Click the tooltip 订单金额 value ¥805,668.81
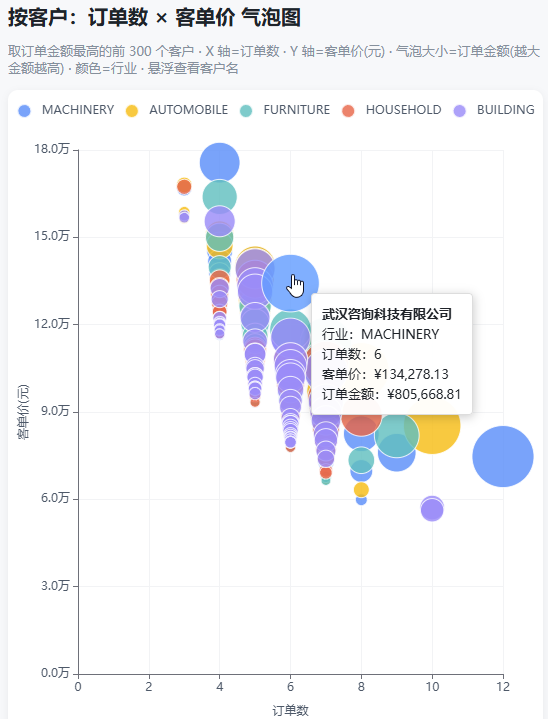 (x=424, y=394)
